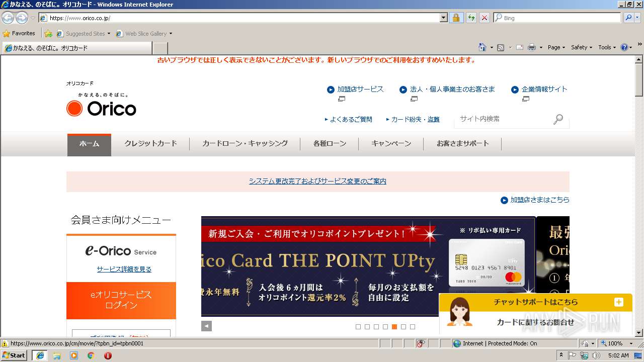This screenshot has height=362, width=644.
Task: Select the first carousel slide indicator
Action: pyautogui.click(x=358, y=327)
